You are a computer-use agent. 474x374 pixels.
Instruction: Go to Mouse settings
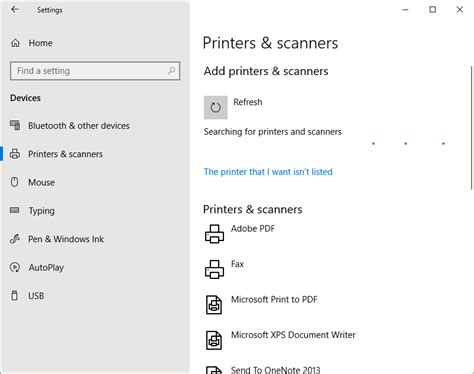coord(41,182)
